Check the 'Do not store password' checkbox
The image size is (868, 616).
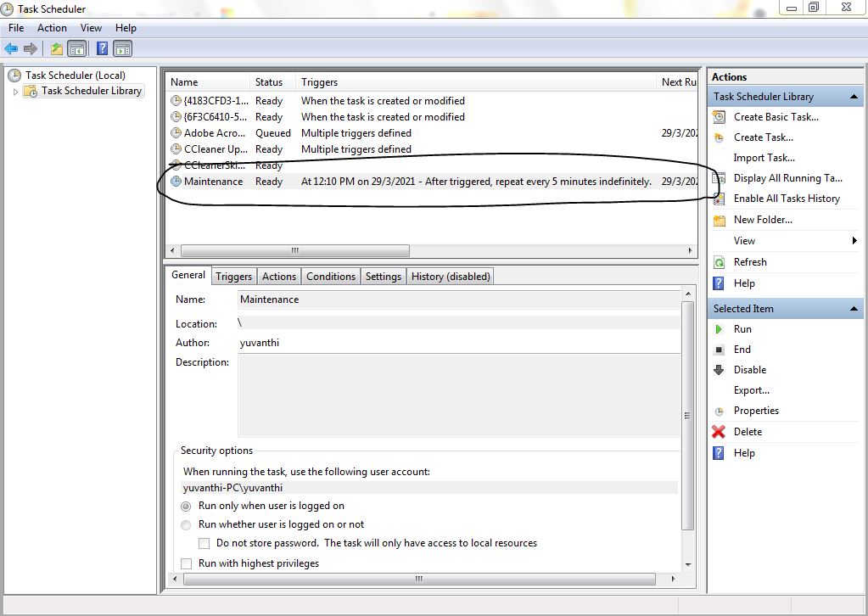coord(204,544)
